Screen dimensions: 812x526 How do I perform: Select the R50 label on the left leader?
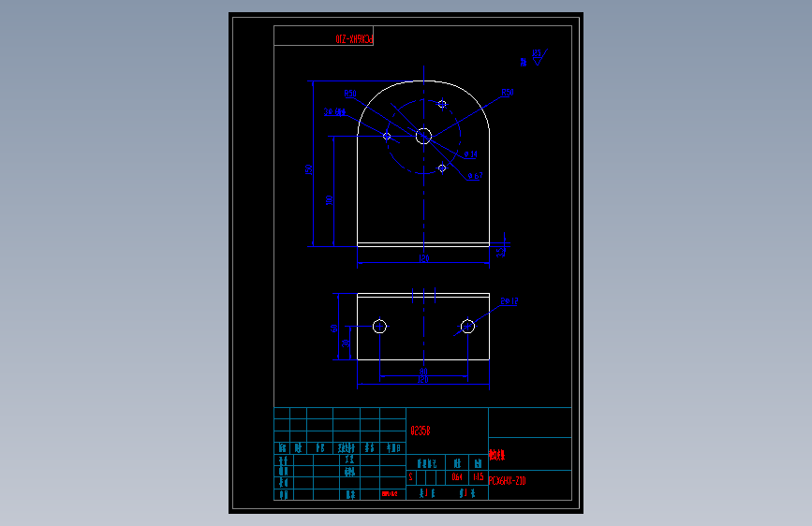[350, 94]
